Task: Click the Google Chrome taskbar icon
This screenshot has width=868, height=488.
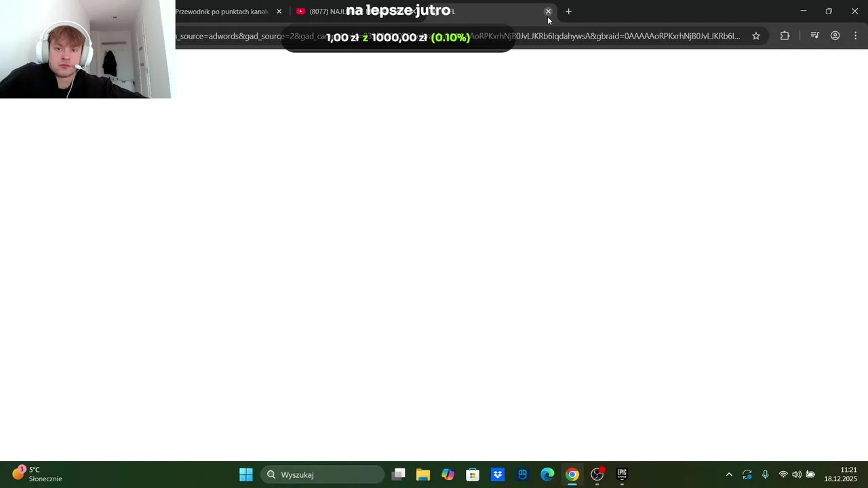Action: pos(572,474)
